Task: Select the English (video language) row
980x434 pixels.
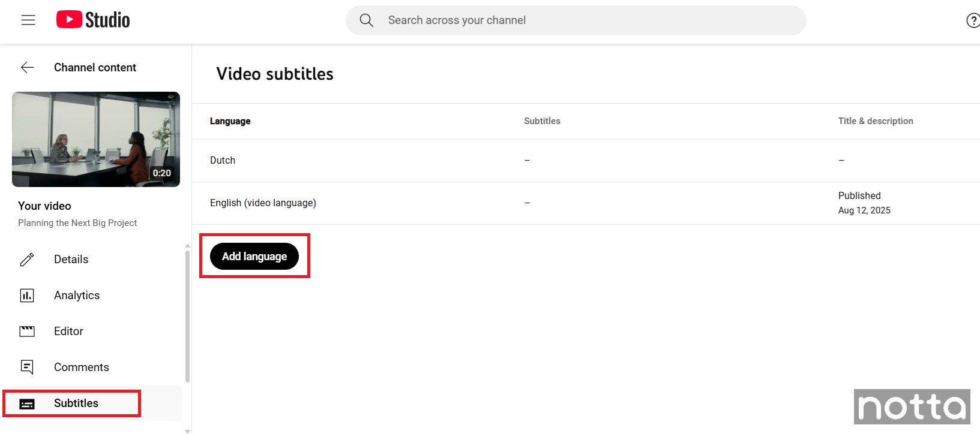Action: click(263, 203)
